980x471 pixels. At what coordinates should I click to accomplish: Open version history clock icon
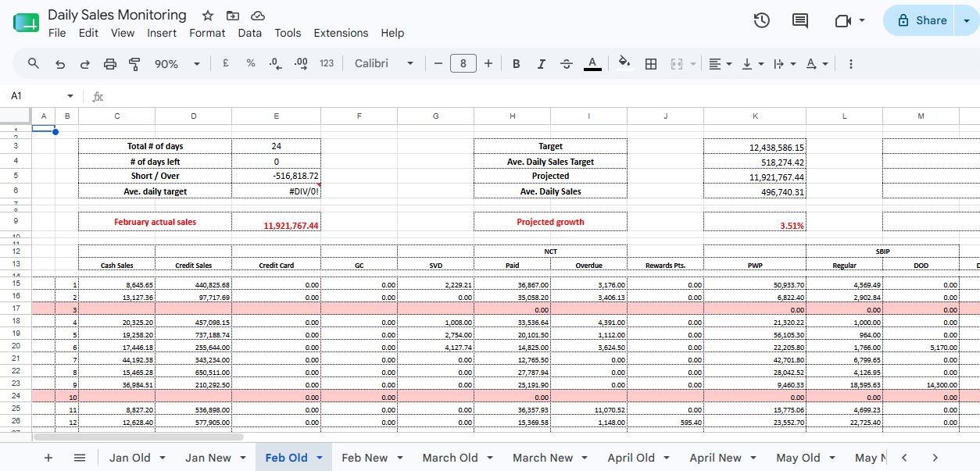pos(762,21)
